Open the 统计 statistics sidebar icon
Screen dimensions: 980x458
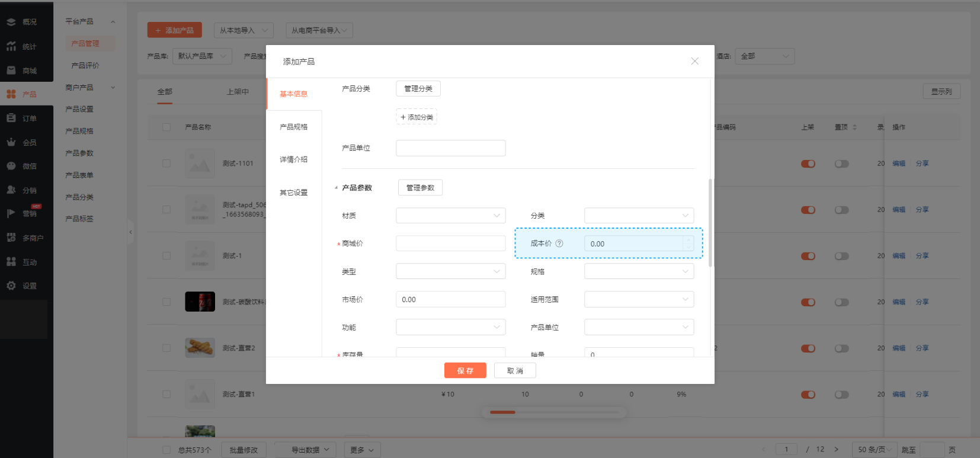coord(11,46)
